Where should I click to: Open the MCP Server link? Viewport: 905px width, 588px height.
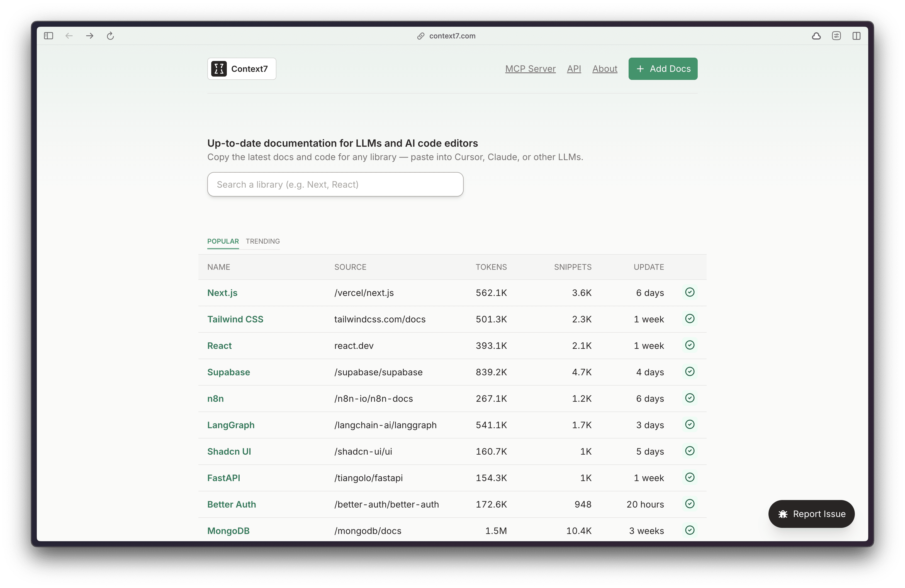(x=530, y=69)
